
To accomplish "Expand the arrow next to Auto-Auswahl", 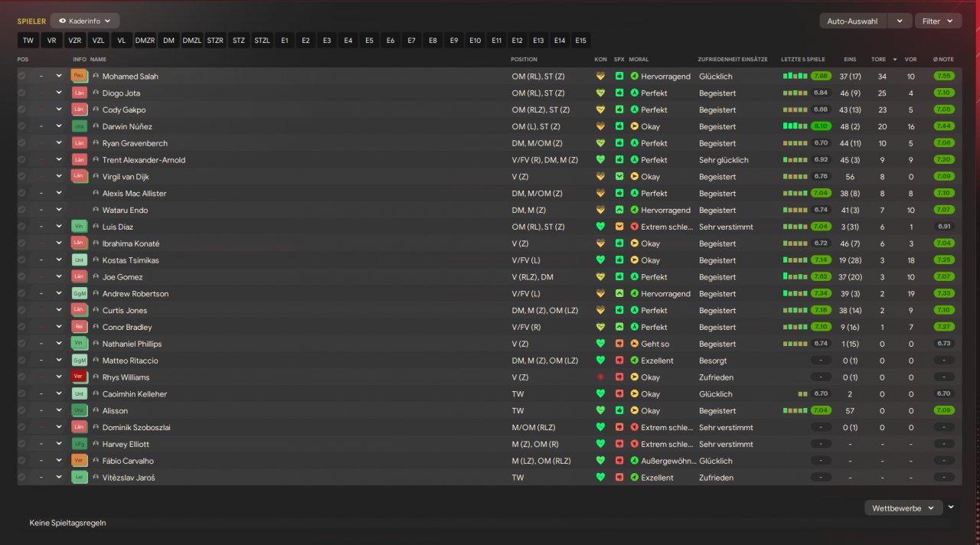I will 901,21.
